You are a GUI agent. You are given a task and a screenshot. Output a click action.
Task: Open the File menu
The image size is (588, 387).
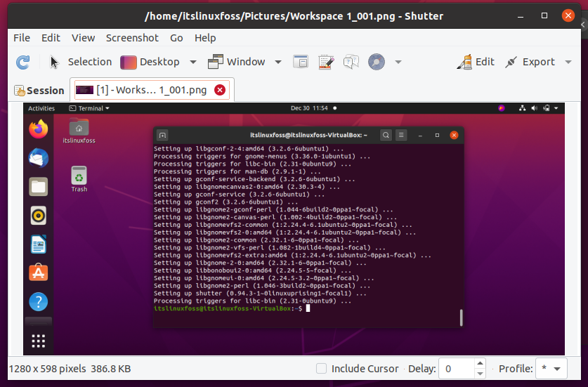point(22,38)
